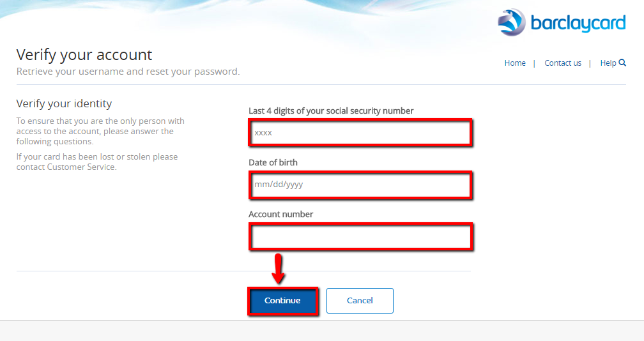Focus the social security number field
The height and width of the screenshot is (341, 644).
point(360,133)
